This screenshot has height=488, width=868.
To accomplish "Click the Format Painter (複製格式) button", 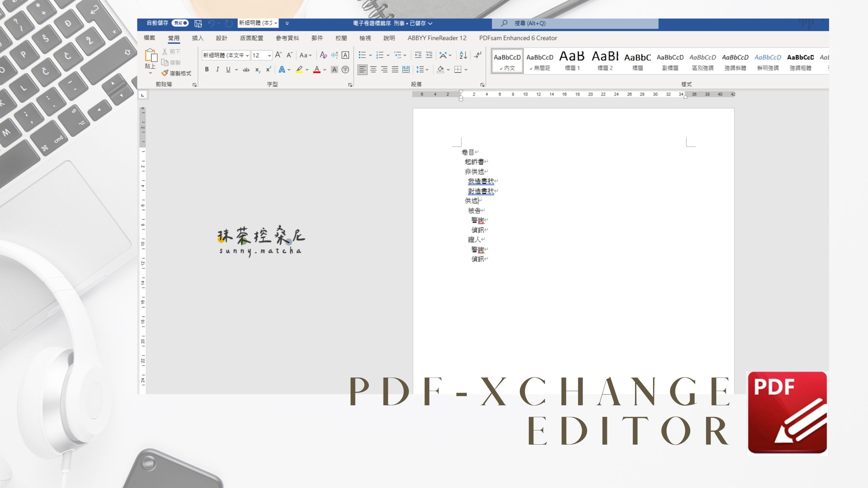I will (x=176, y=73).
